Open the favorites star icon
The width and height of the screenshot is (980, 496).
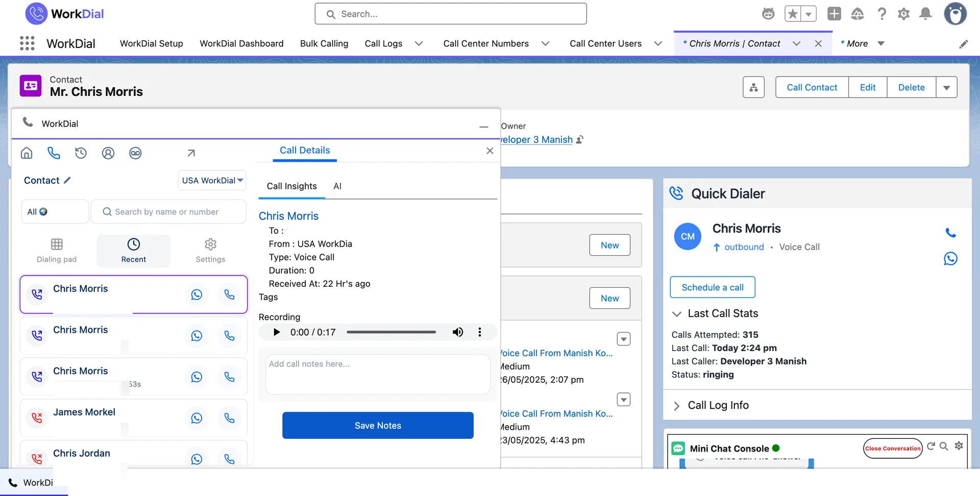[x=793, y=14]
